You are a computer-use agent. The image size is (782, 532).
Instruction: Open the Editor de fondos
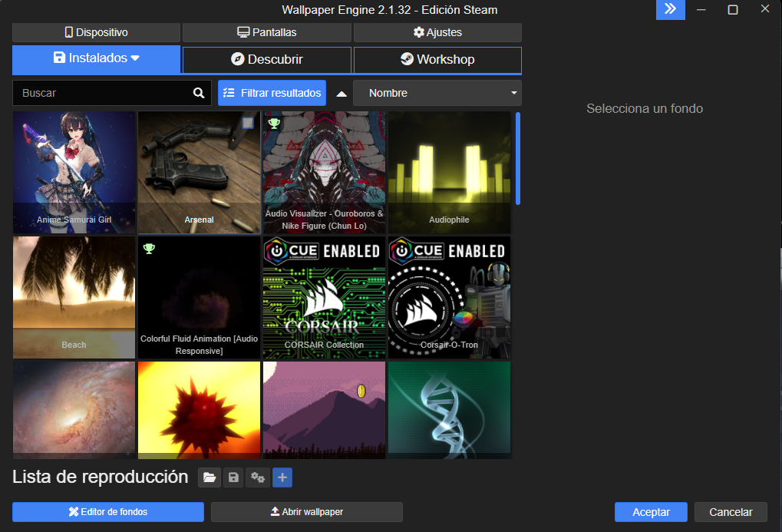click(108, 511)
